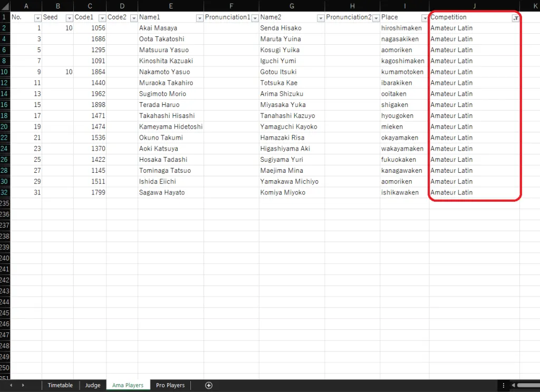The height and width of the screenshot is (392, 540).
Task: Open the Code1 filter dropdown arrow
Action: click(x=101, y=18)
